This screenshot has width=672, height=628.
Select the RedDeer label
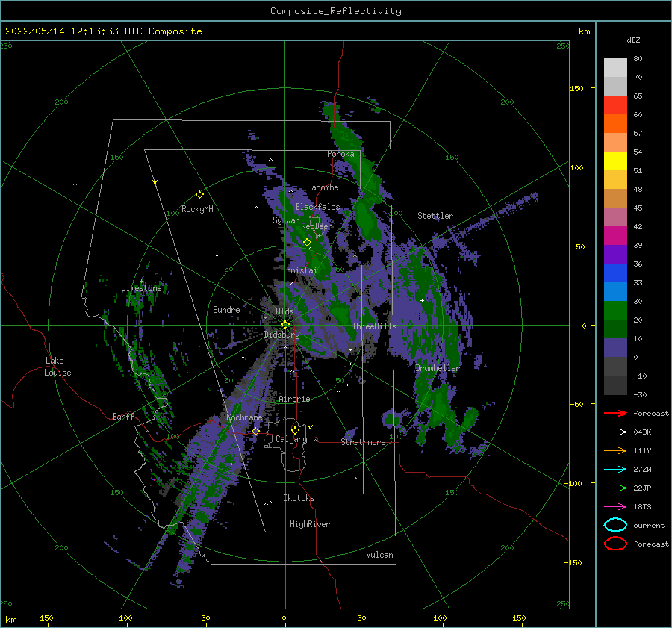tap(317, 226)
